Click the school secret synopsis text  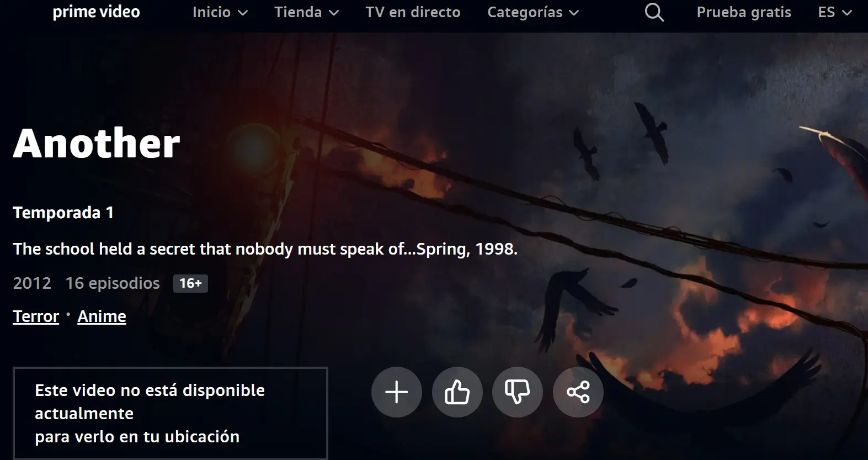(265, 249)
